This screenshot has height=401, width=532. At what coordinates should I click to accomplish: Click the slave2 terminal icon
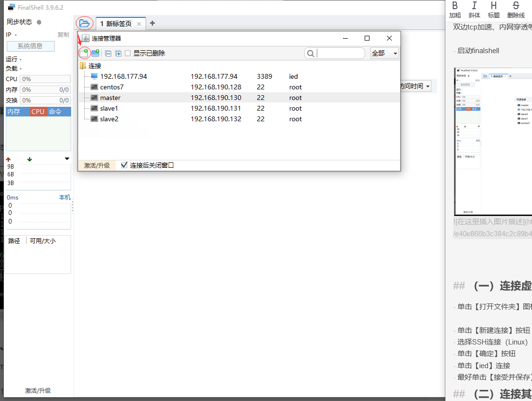94,119
